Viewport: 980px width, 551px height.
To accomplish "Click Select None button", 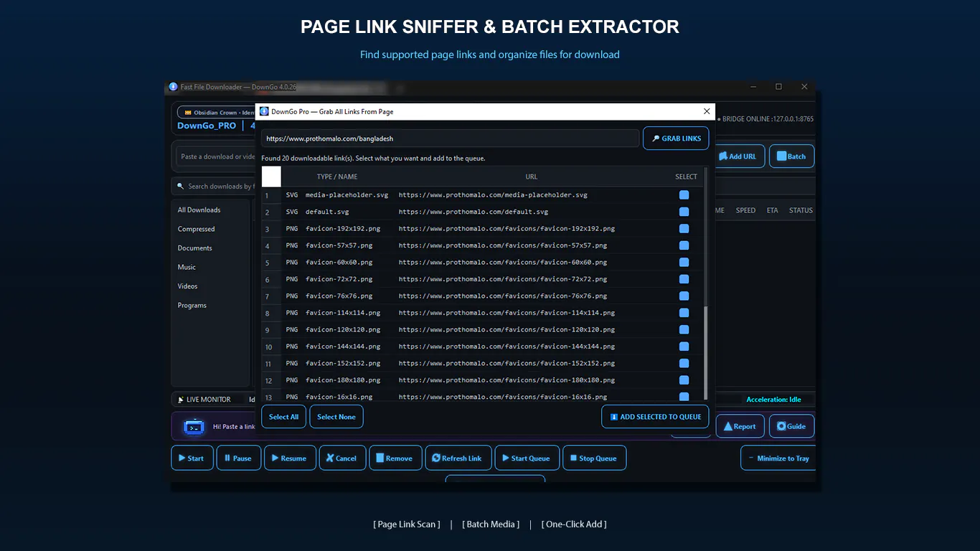I will click(336, 417).
